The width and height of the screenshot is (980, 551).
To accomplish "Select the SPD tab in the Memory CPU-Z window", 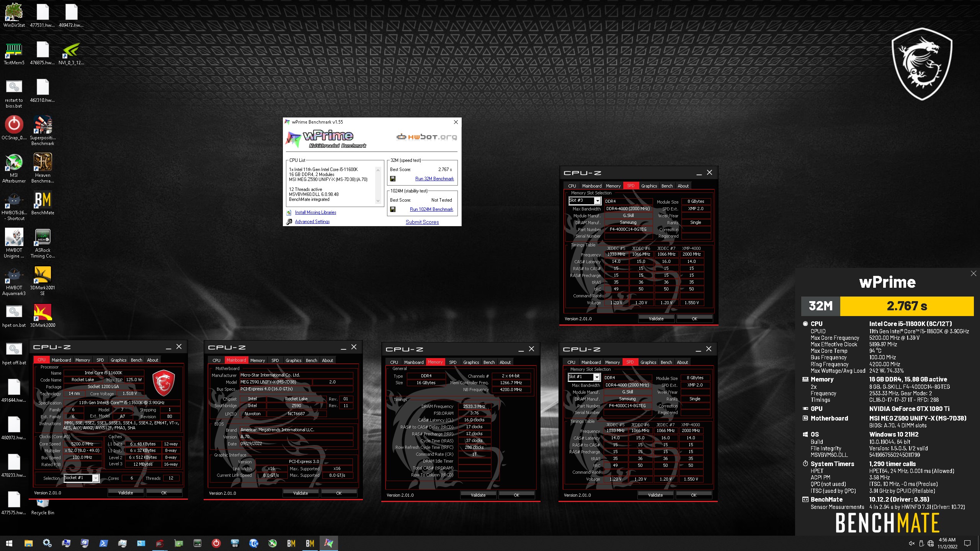I will 452,362.
